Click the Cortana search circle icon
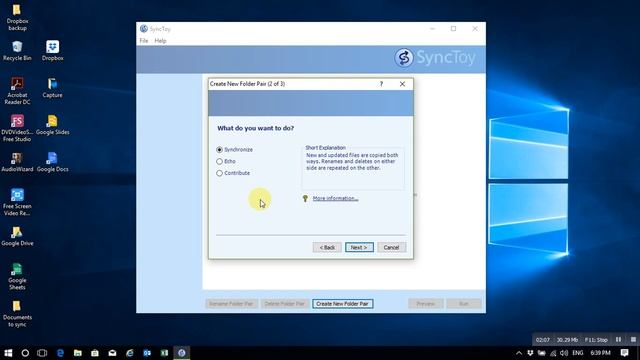The width and height of the screenshot is (640, 360). coord(25,353)
